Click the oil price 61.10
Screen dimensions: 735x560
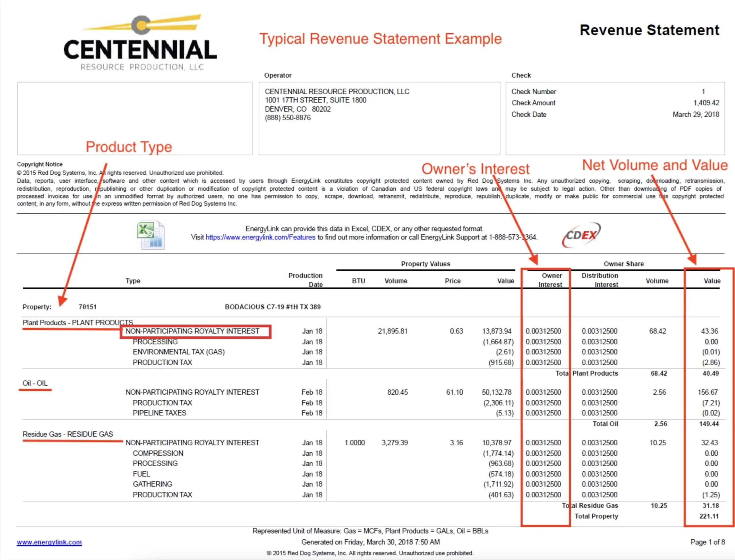click(x=454, y=392)
